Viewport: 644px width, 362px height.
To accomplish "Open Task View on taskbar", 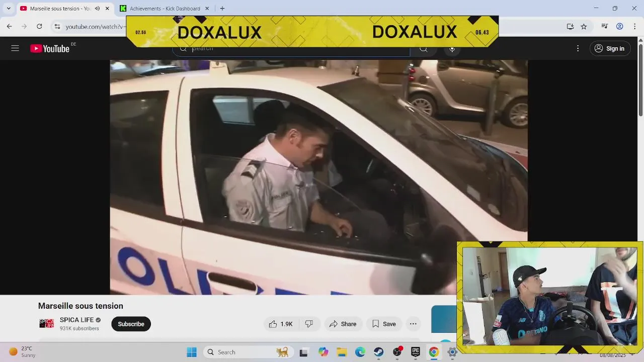I will [303, 352].
